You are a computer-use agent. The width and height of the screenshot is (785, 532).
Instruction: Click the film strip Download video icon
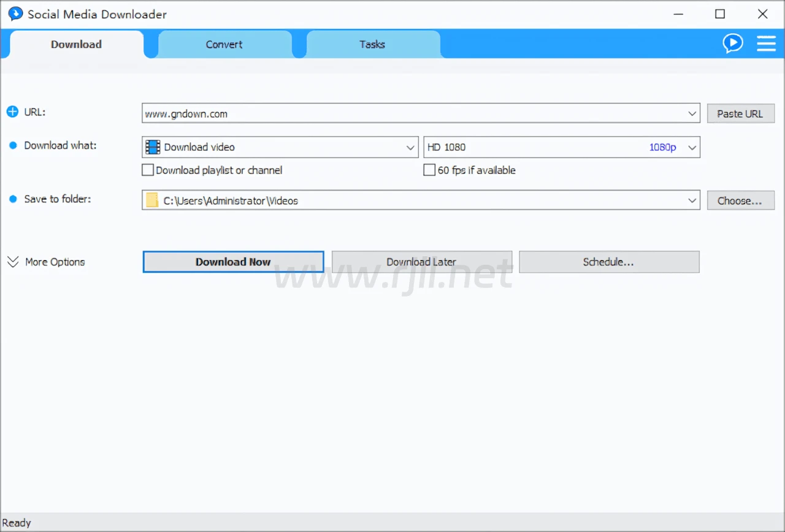coord(153,147)
